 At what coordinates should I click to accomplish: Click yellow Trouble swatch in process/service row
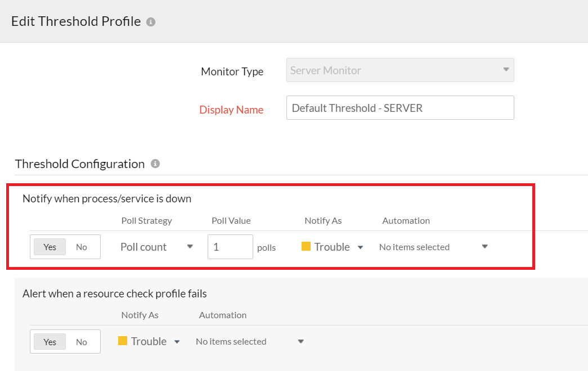(306, 246)
